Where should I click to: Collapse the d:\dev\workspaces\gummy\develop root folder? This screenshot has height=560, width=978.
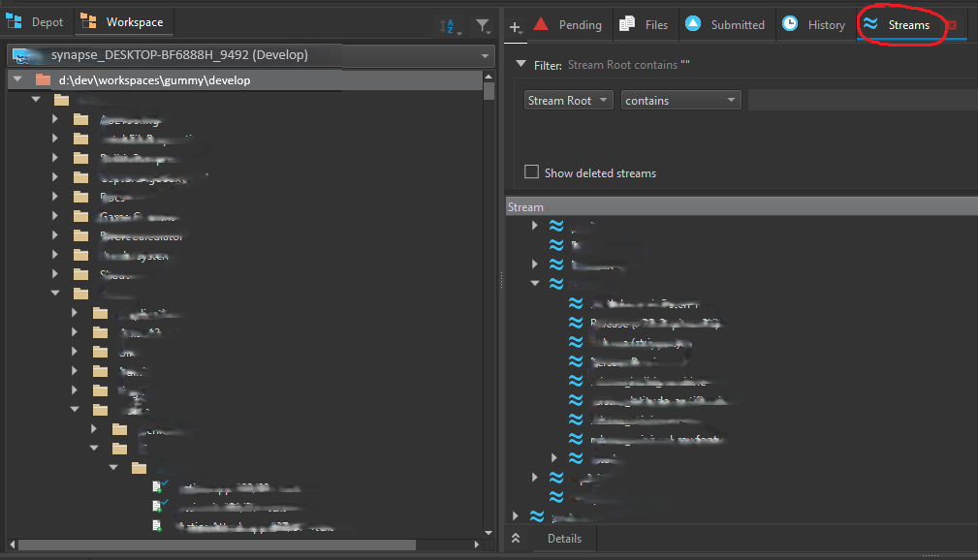(x=17, y=79)
